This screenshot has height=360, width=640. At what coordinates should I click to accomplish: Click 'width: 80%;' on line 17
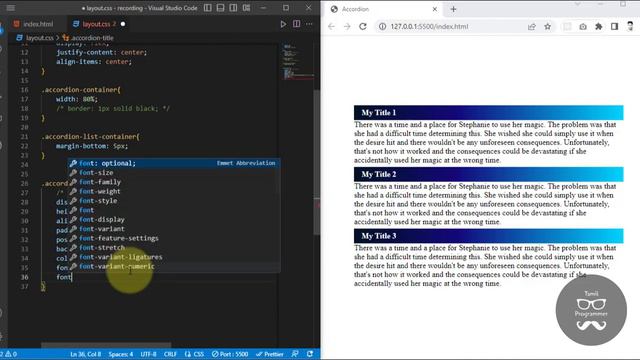tap(77, 99)
